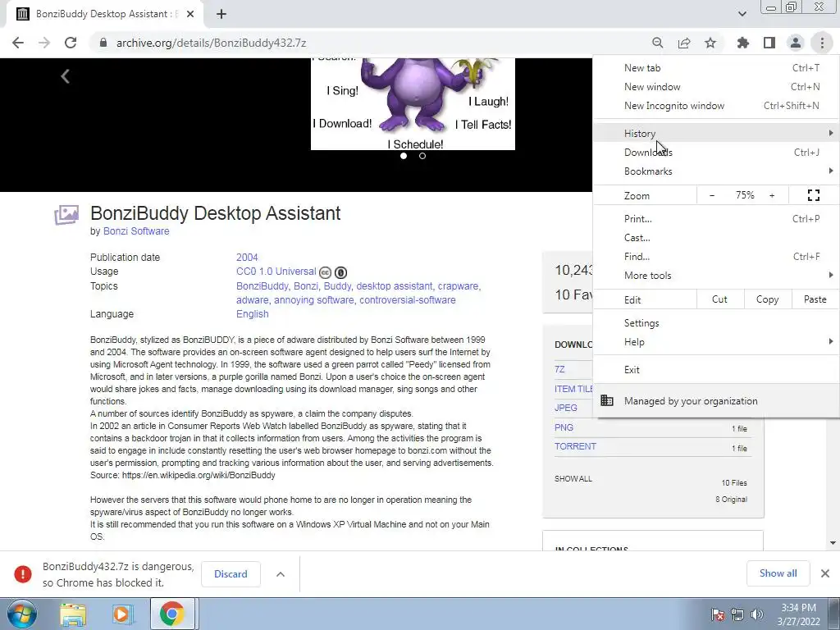Open the Windows Start button
840x630 pixels.
point(21,614)
